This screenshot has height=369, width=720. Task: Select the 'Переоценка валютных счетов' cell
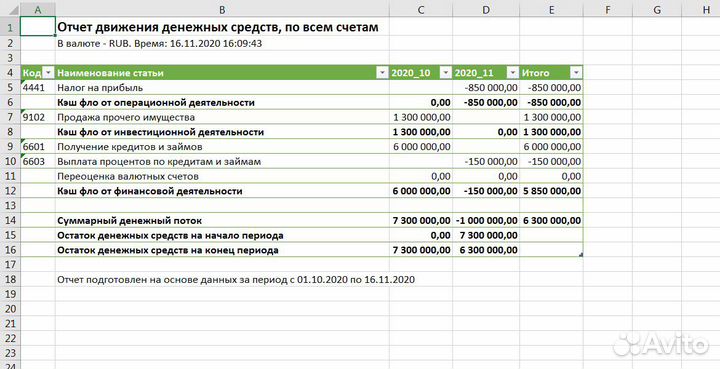point(222,176)
